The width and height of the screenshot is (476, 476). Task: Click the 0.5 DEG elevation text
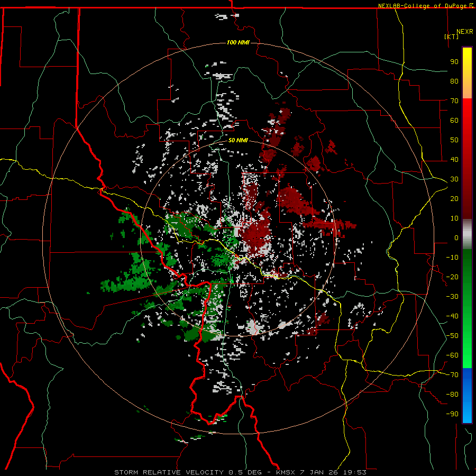(245, 472)
